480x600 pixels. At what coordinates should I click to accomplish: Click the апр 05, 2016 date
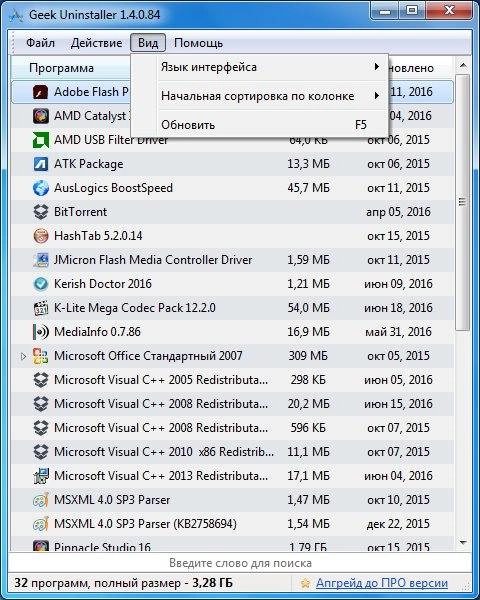coord(398,212)
